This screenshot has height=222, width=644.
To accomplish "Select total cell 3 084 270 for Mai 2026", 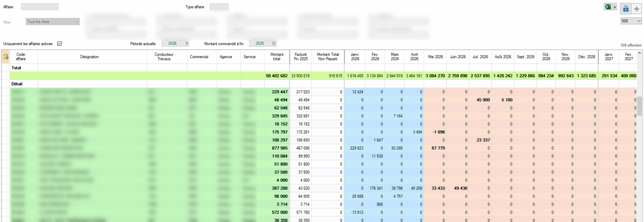I will coord(435,75).
